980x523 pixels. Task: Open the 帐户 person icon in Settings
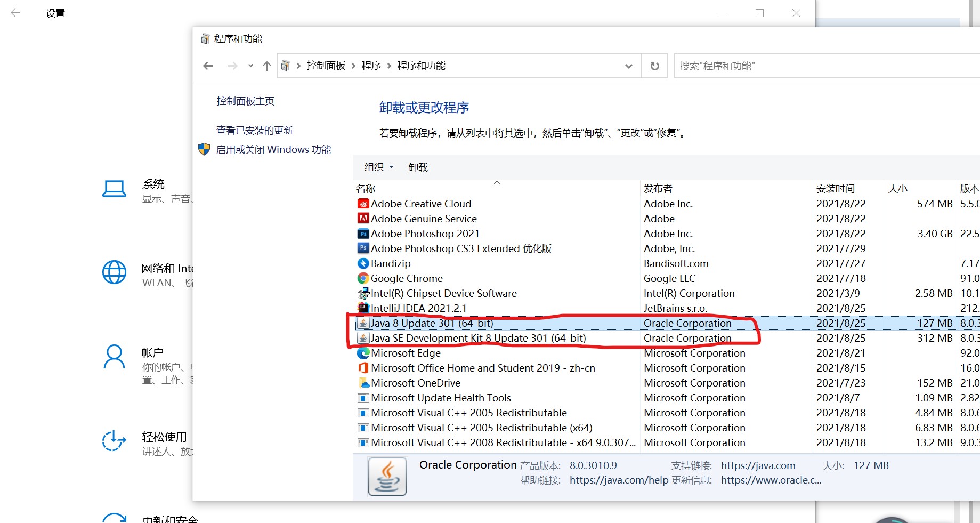click(x=114, y=357)
